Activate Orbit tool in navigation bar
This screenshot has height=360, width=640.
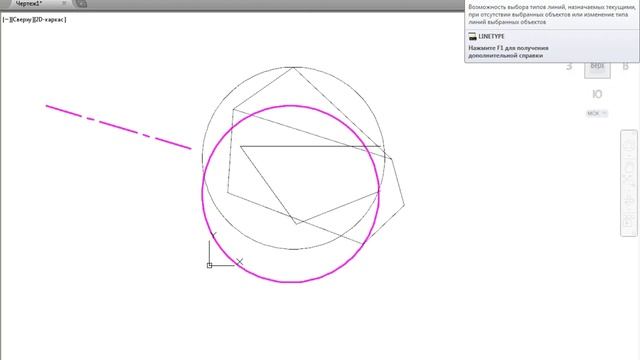629,200
